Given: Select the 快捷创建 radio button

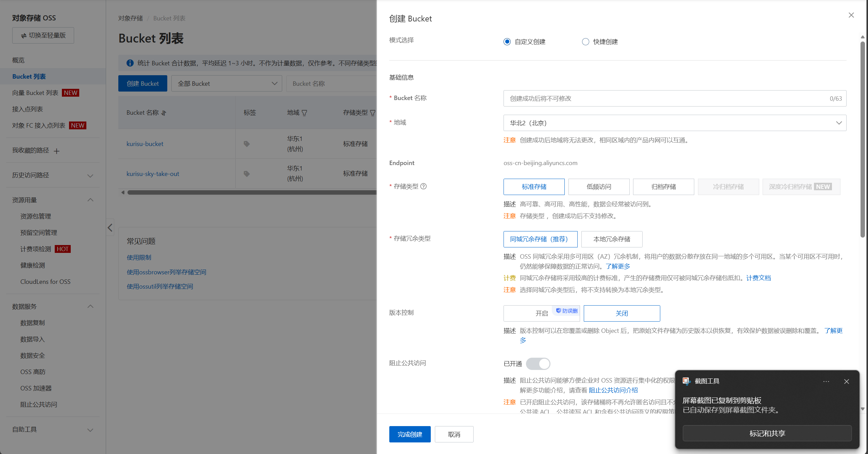Looking at the screenshot, I should point(585,42).
